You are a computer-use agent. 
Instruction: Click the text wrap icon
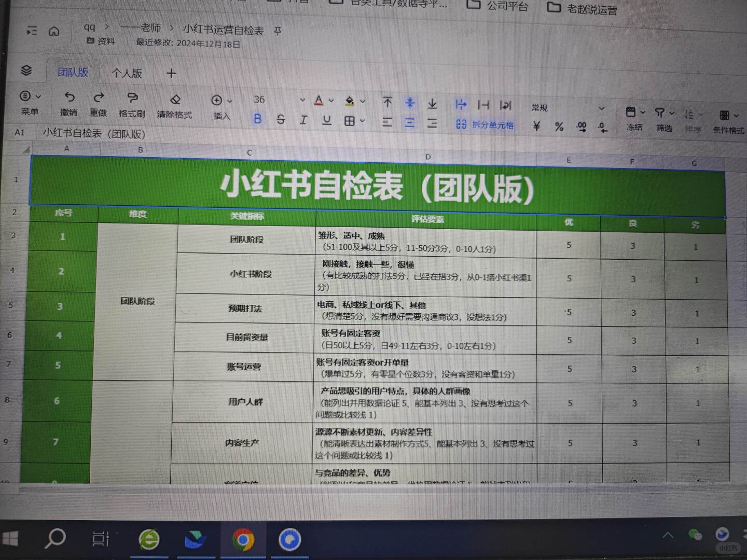pyautogui.click(x=506, y=105)
